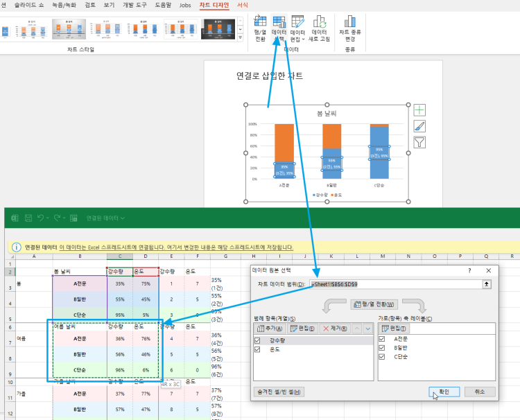Click the undo icon in the green toolbar
This screenshot has width=520, height=420.
point(40,218)
